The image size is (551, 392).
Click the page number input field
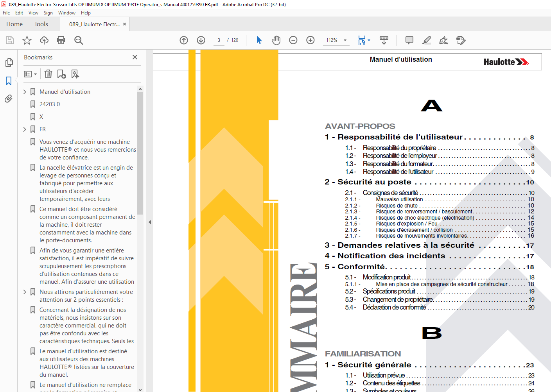tap(219, 40)
